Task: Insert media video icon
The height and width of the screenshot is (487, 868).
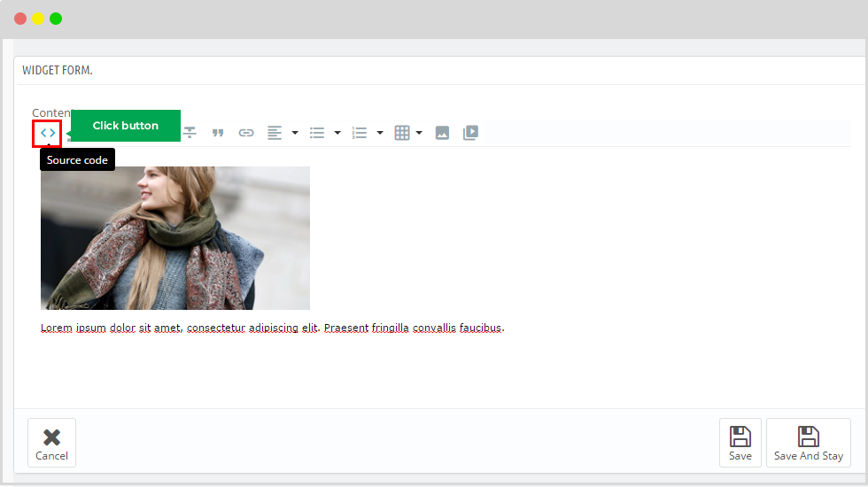Action: point(470,133)
